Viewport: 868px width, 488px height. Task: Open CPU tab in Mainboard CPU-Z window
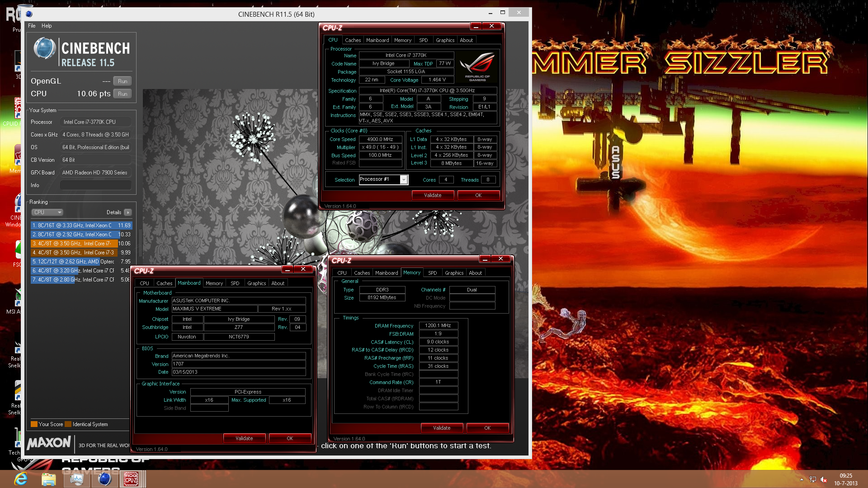(144, 283)
